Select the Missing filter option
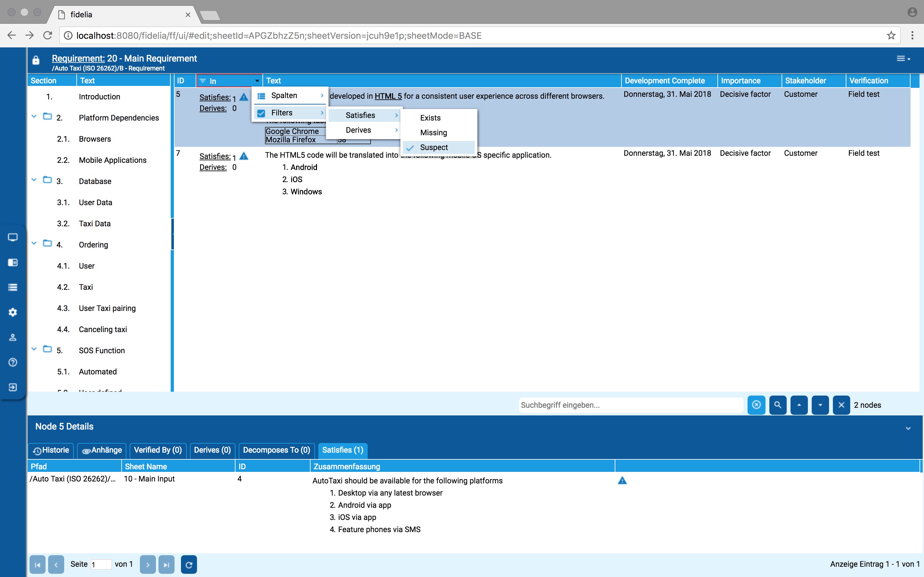 click(x=433, y=132)
